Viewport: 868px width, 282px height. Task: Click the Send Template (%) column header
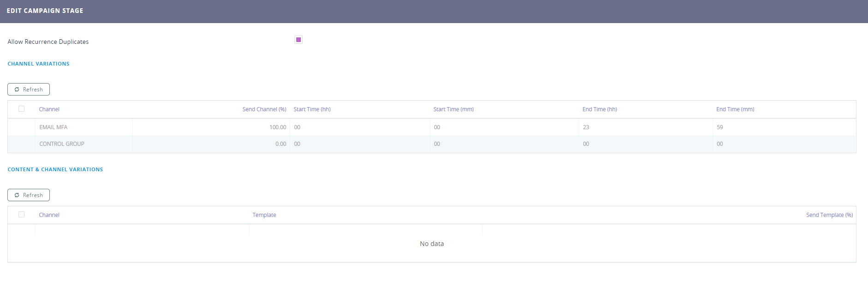click(x=829, y=215)
